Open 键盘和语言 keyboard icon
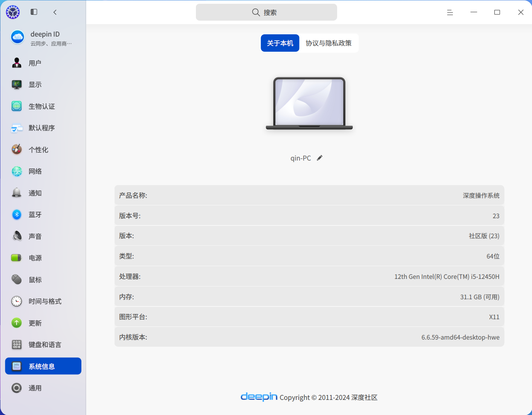The width and height of the screenshot is (532, 415). pyautogui.click(x=17, y=345)
